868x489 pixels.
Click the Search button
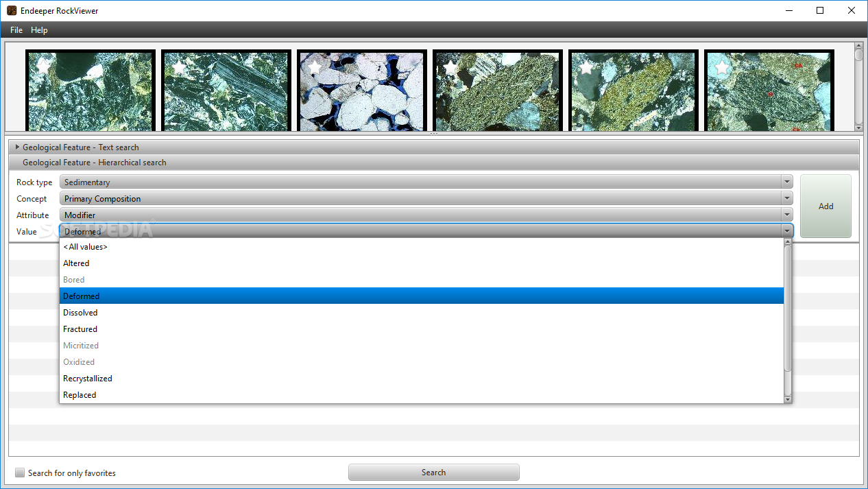(x=433, y=473)
